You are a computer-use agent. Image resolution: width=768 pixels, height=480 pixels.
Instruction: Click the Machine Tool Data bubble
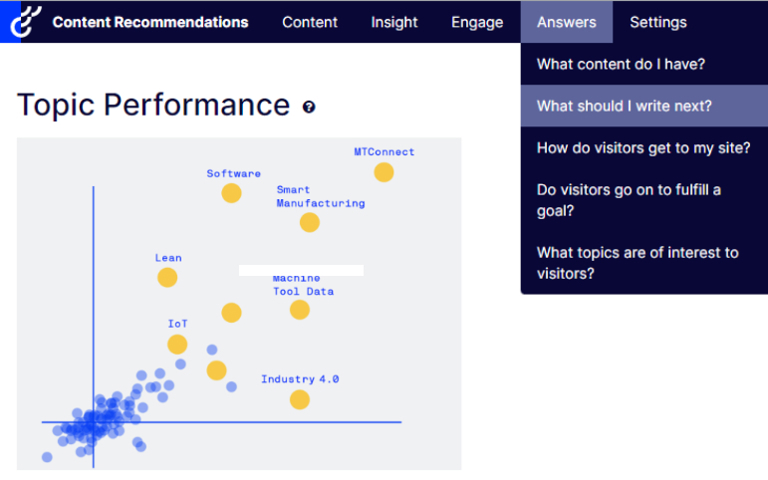pos(300,310)
